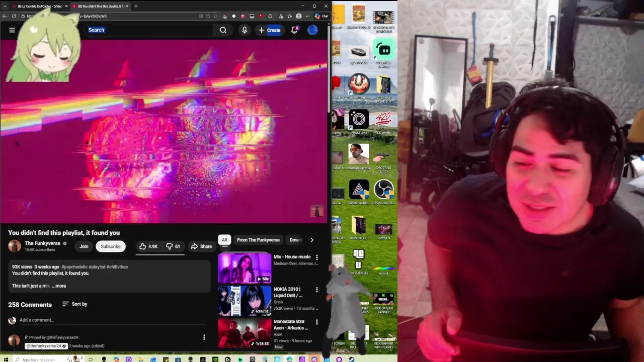Subscribe to The Funkyverse
Screen dimensions: 644x362
(x=110, y=246)
